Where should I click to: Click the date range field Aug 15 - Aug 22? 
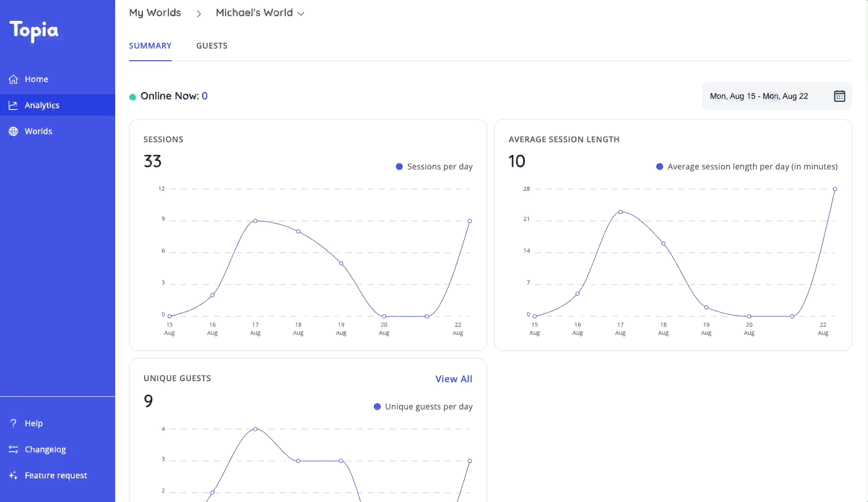pos(777,96)
